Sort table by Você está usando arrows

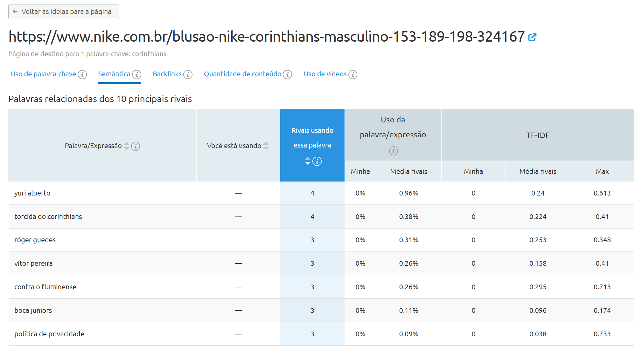point(266,146)
